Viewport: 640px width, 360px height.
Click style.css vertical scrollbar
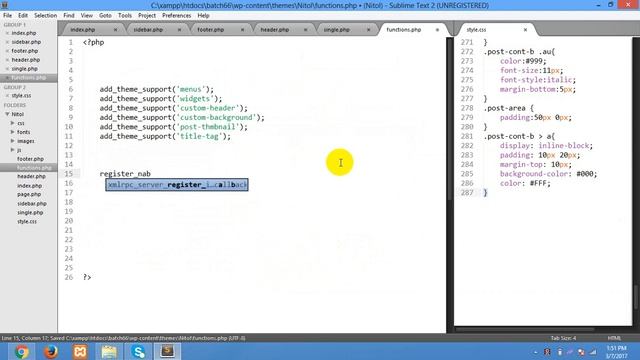point(636,297)
